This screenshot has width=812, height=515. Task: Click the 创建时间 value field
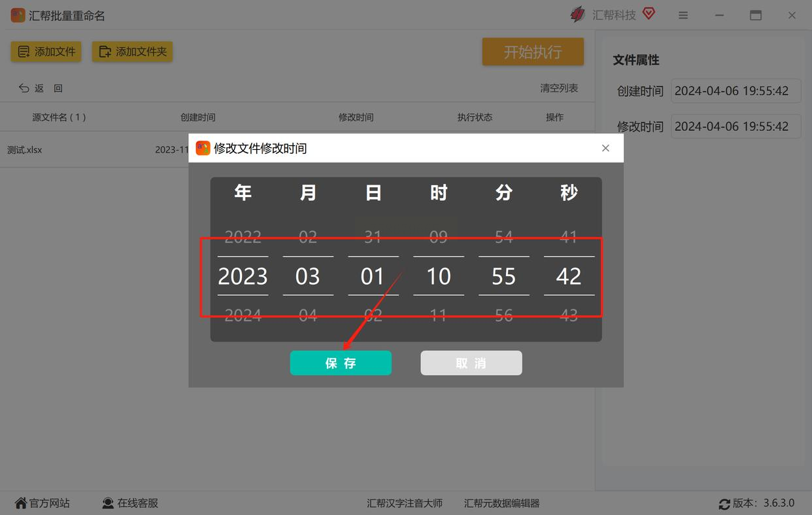[736, 91]
